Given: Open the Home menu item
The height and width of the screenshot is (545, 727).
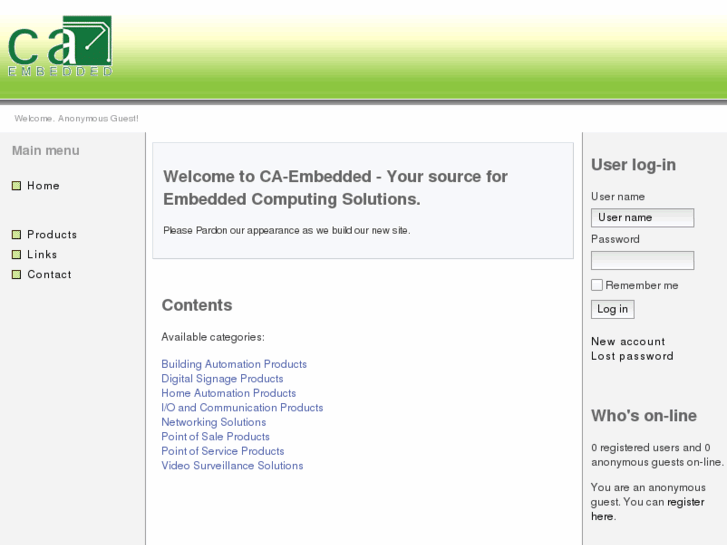Looking at the screenshot, I should pyautogui.click(x=43, y=186).
